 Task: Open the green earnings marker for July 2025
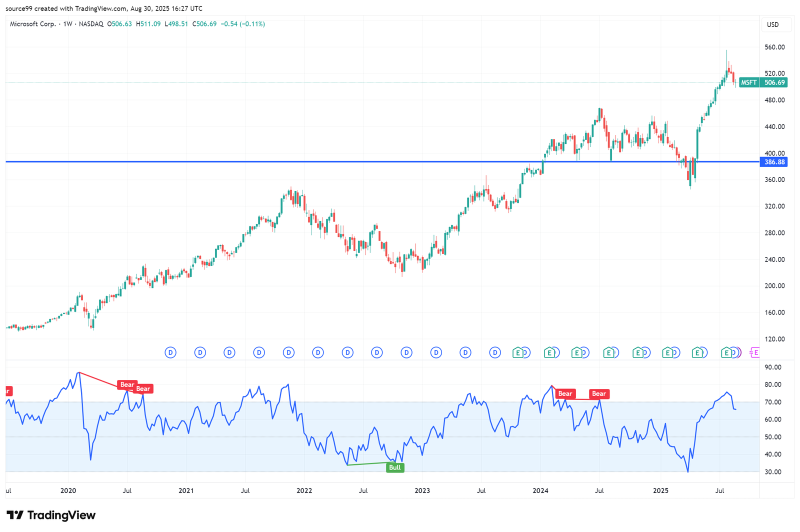[726, 352]
